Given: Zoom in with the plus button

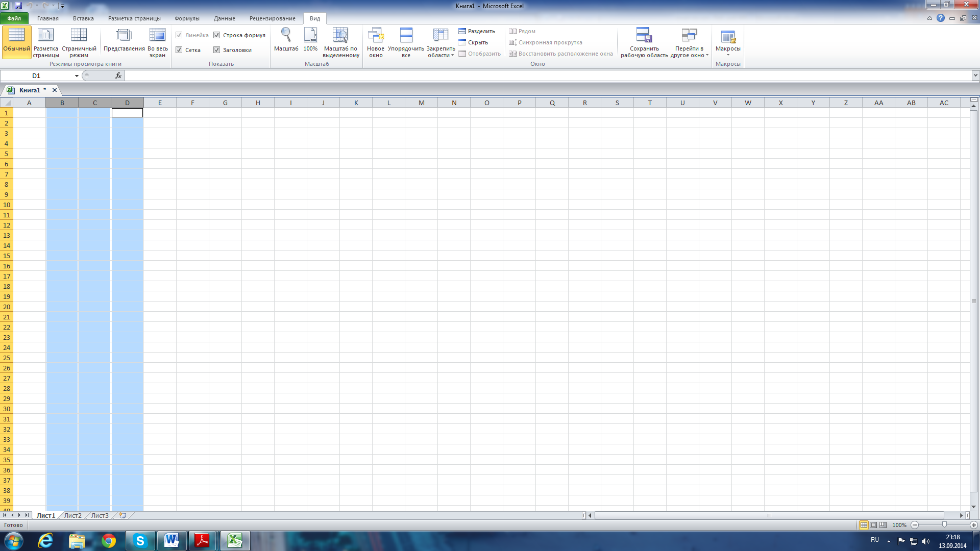Looking at the screenshot, I should click(974, 525).
